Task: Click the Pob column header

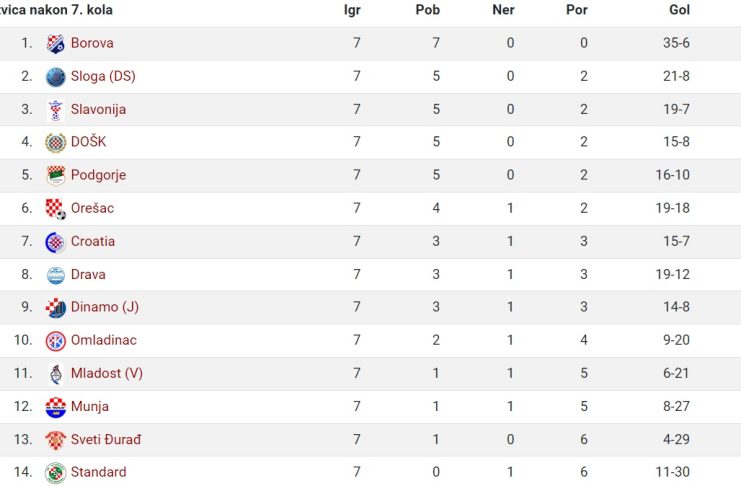Action: click(428, 10)
